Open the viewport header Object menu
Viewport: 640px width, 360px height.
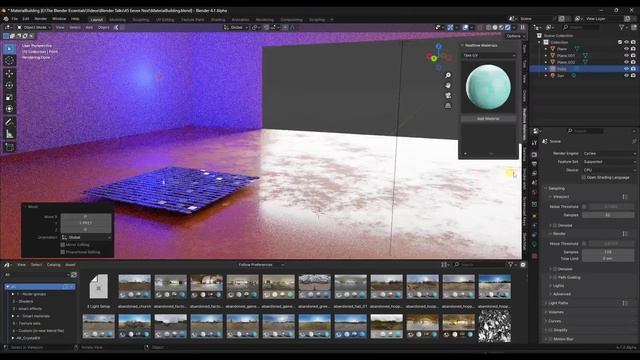pos(104,27)
